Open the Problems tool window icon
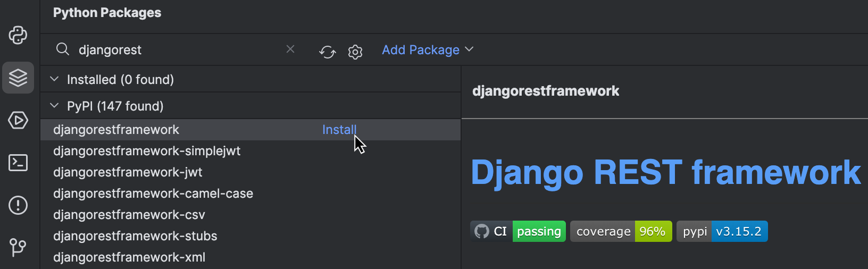This screenshot has width=868, height=269. pos(18,205)
